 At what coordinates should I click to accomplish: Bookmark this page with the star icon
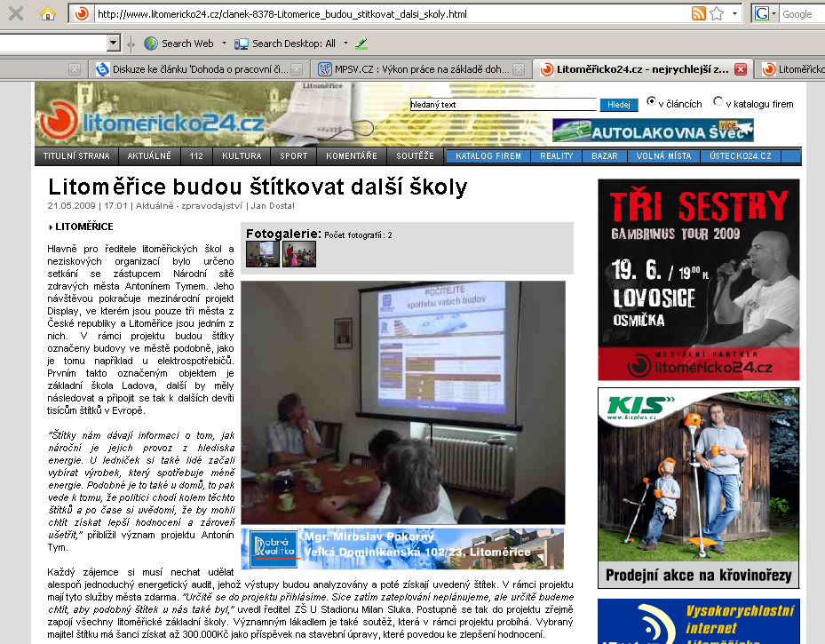pyautogui.click(x=717, y=13)
